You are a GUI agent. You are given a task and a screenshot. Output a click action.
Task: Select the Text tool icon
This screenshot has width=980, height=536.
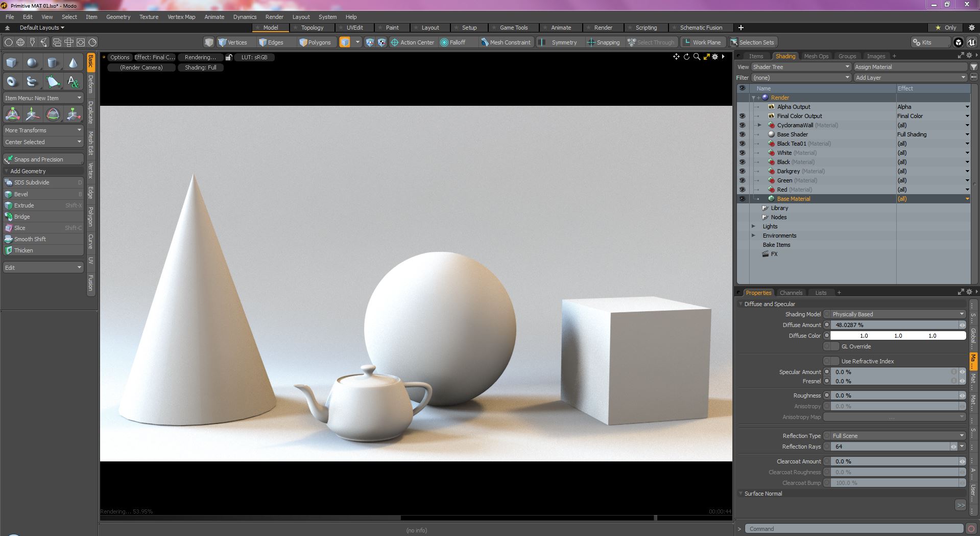(x=73, y=82)
